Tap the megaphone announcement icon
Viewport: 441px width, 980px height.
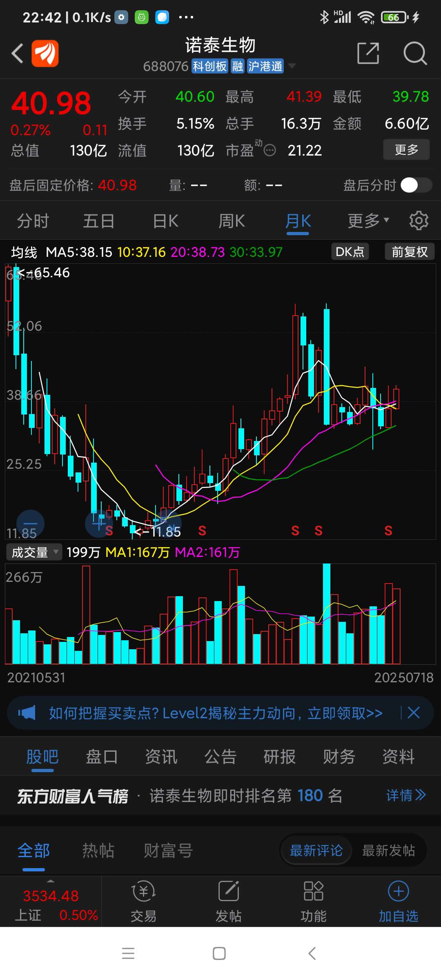[x=27, y=713]
